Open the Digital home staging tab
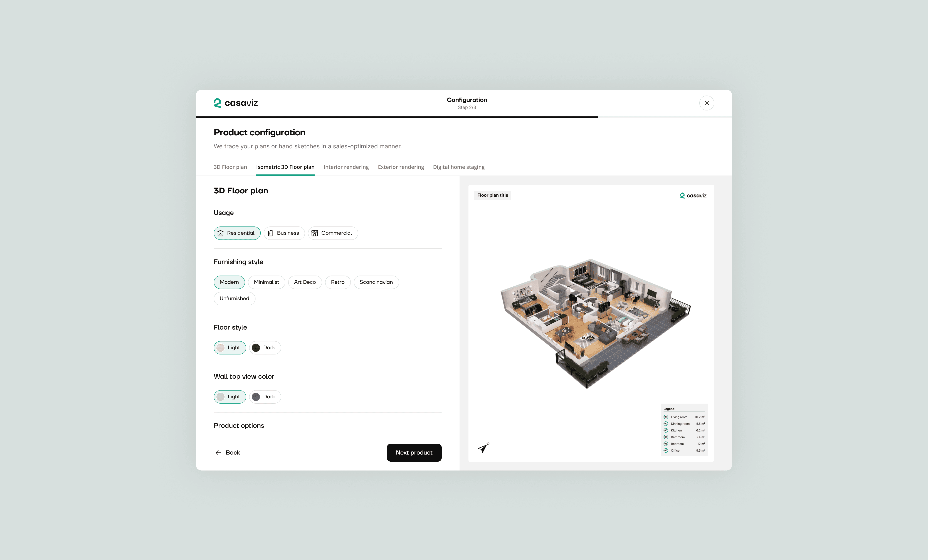 click(458, 167)
